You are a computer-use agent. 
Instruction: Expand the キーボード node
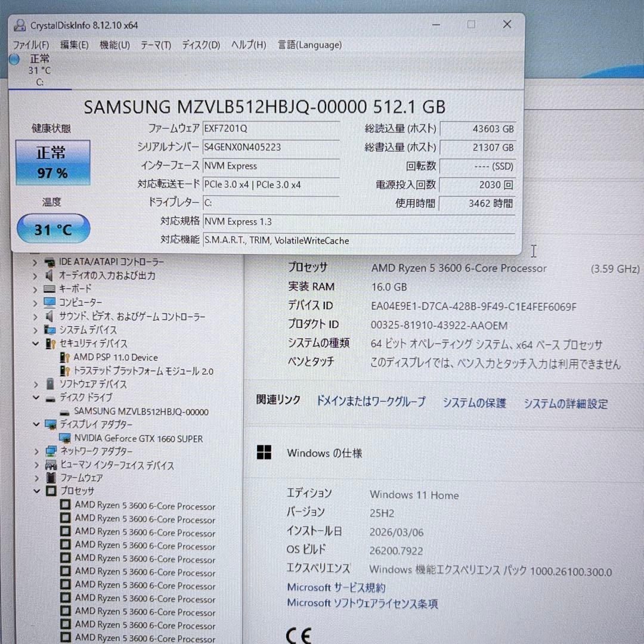click(35, 289)
